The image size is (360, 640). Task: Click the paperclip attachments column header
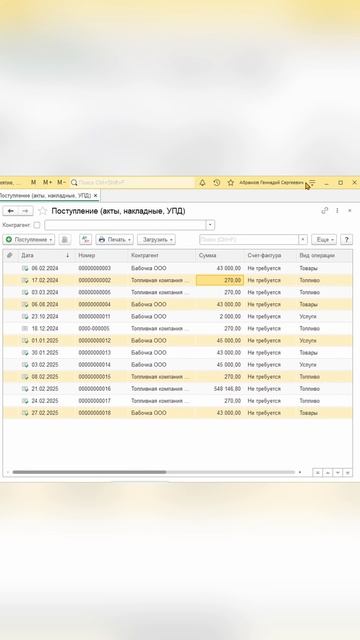[x=10, y=256]
